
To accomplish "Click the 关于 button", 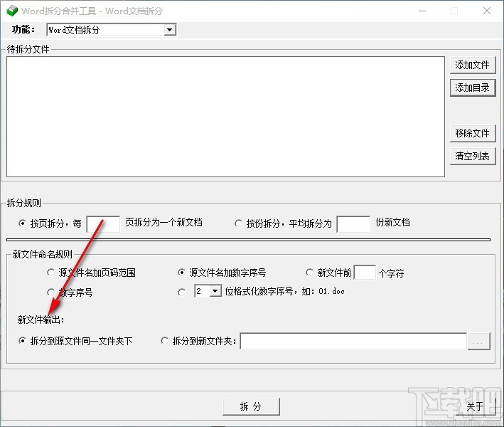I will click(x=476, y=406).
